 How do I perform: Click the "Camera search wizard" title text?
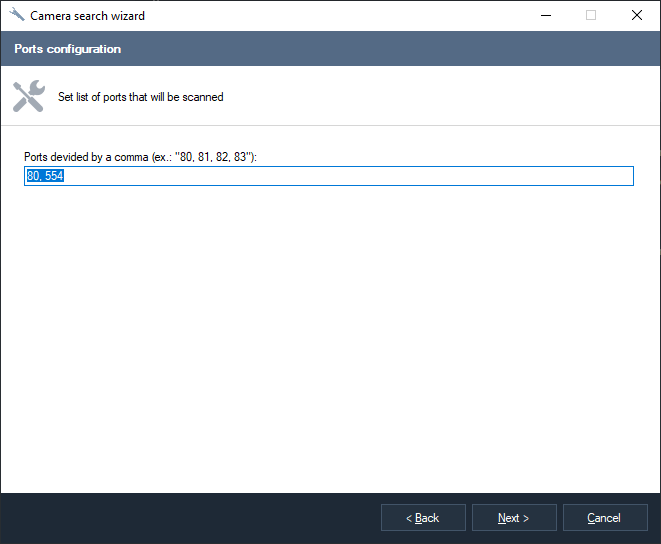point(87,15)
